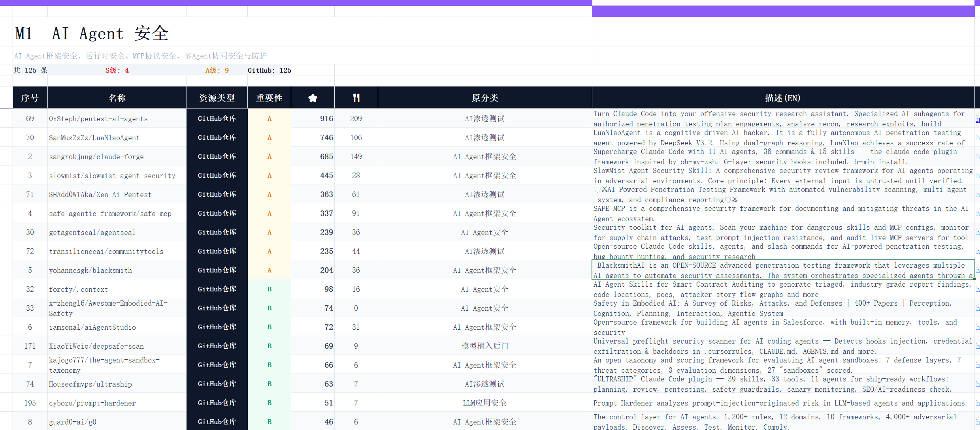
Task: Select the 模型植入后门 category cell
Action: [485, 346]
